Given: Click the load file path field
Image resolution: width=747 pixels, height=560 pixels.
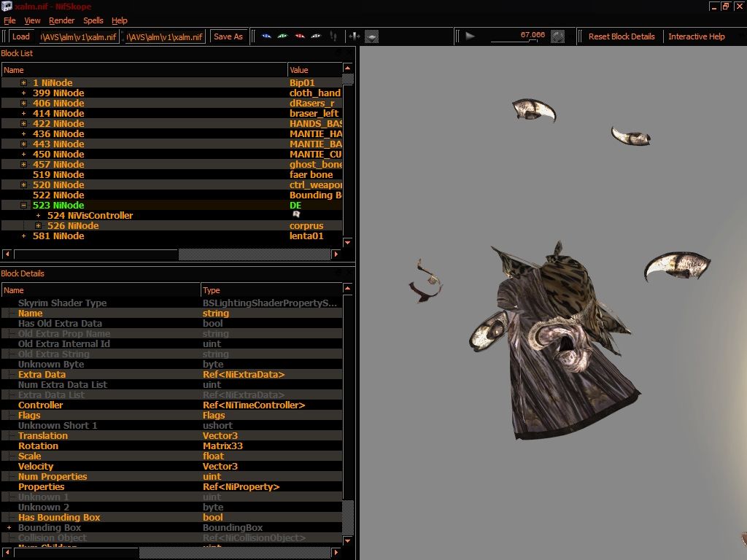Looking at the screenshot, I should (x=79, y=36).
